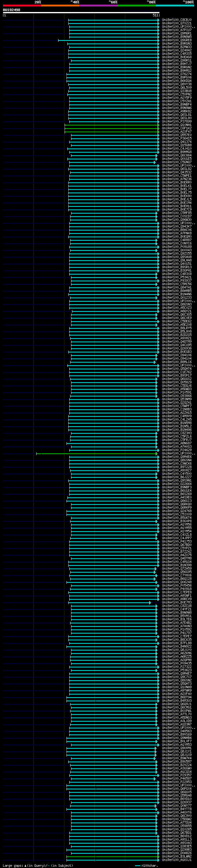Image resolution: width=197 pixels, height=868 pixels.
Task: Click the purple ~60% identity color segment
Action: click(98, 6)
